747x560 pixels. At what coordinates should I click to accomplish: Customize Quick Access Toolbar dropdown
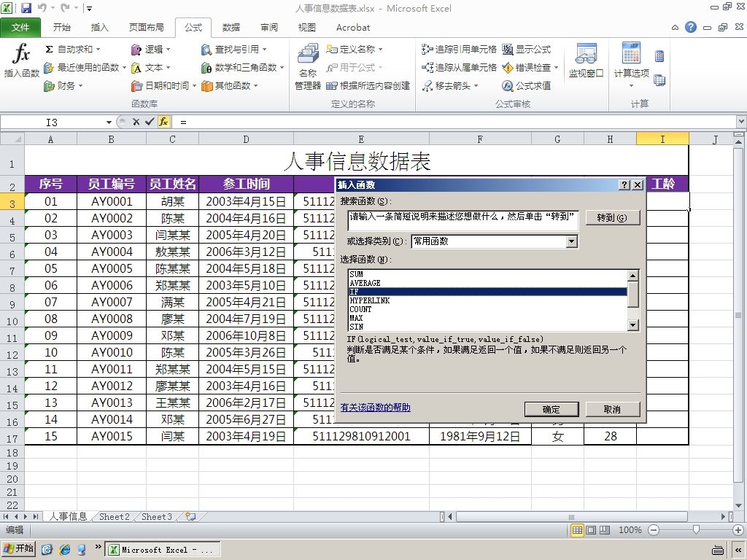click(x=89, y=8)
